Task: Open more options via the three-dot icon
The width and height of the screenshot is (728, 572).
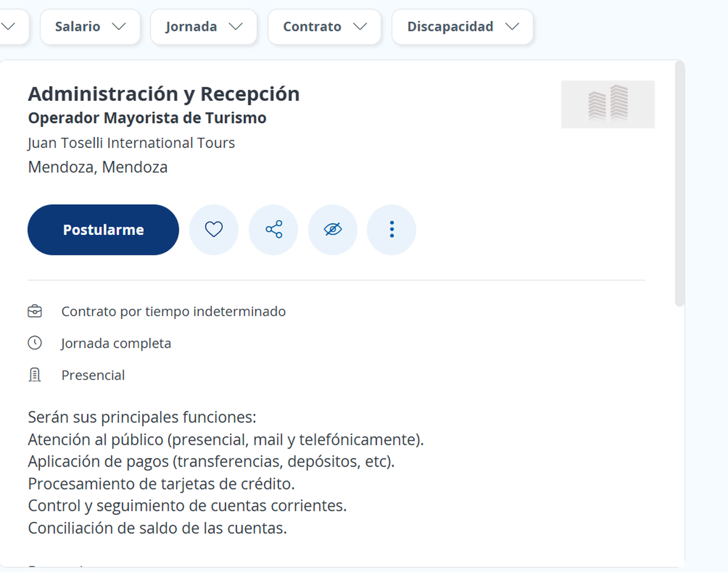Action: [391, 229]
